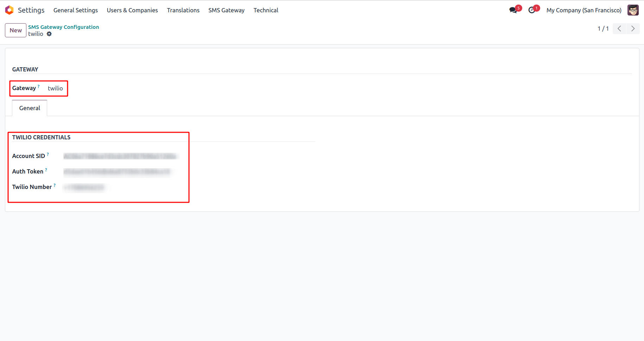This screenshot has width=644, height=341.
Task: Go to the previous record arrow
Action: [619, 29]
